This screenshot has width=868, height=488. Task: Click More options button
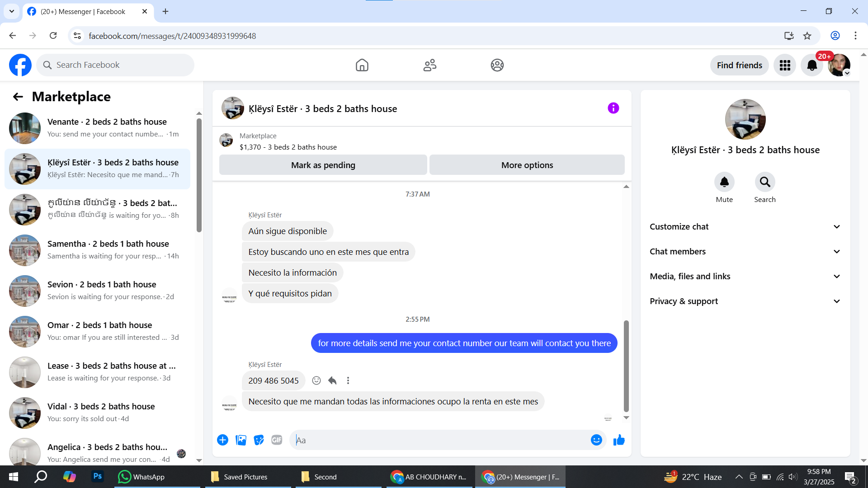[x=527, y=165]
